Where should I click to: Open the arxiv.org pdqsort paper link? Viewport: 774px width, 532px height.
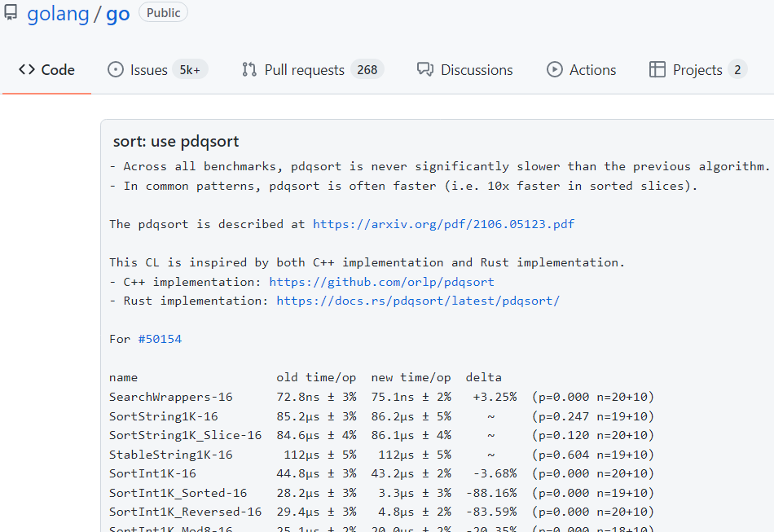tap(443, 224)
